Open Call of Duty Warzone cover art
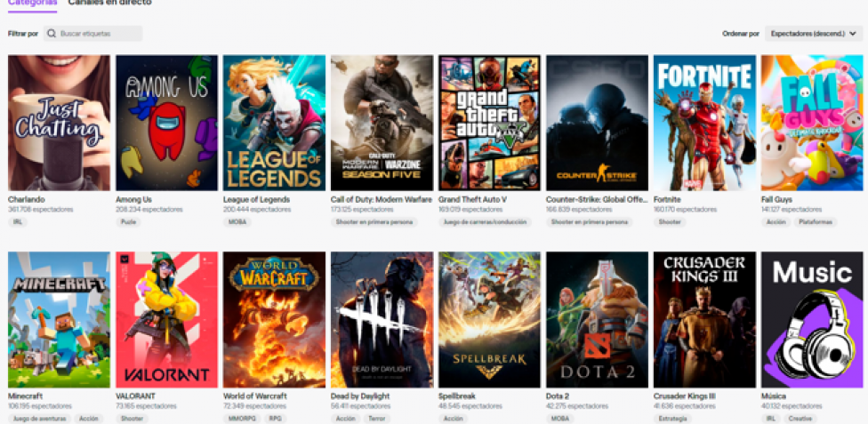The width and height of the screenshot is (868, 424). (382, 123)
